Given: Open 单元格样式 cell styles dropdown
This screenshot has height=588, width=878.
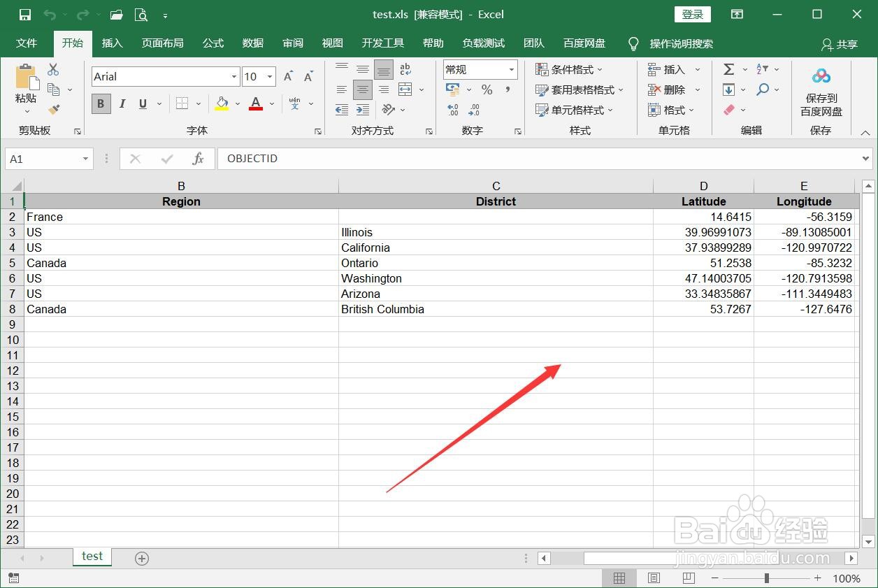Looking at the screenshot, I should click(x=574, y=110).
